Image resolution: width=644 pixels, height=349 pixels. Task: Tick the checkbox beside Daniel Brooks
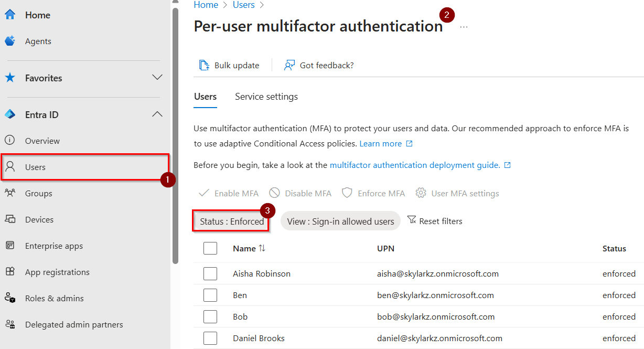[x=210, y=338]
